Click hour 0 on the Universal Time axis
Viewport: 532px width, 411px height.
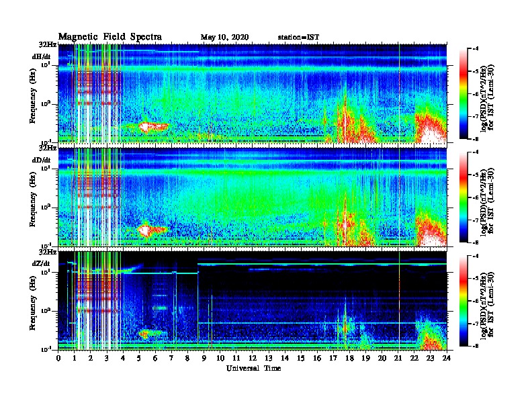58,359
